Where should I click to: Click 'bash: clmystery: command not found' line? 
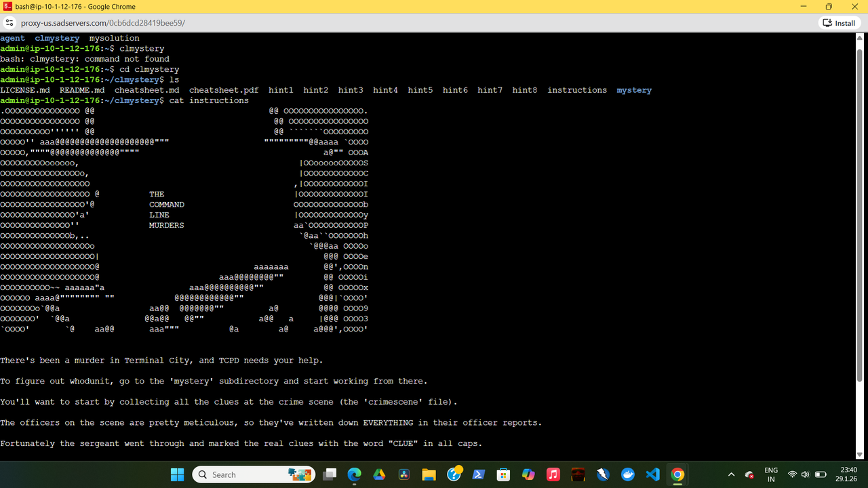(85, 59)
